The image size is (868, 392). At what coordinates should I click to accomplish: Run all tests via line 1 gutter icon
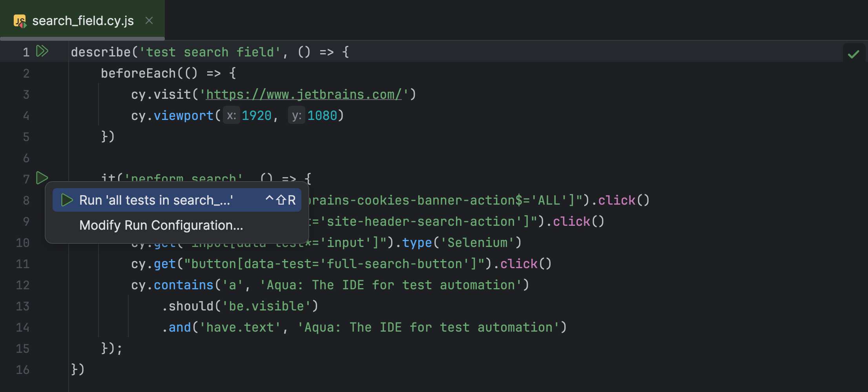pos(42,51)
